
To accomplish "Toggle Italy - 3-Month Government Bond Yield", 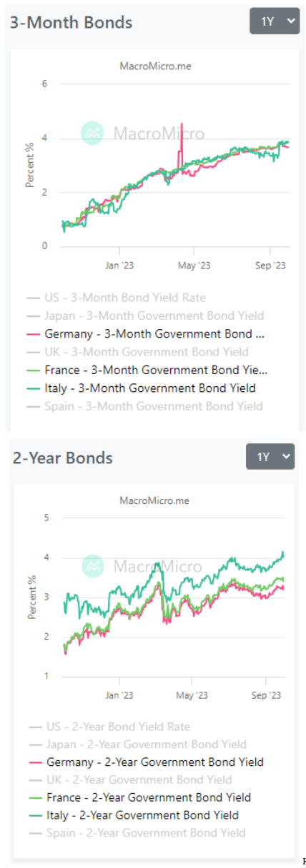I will (141, 388).
